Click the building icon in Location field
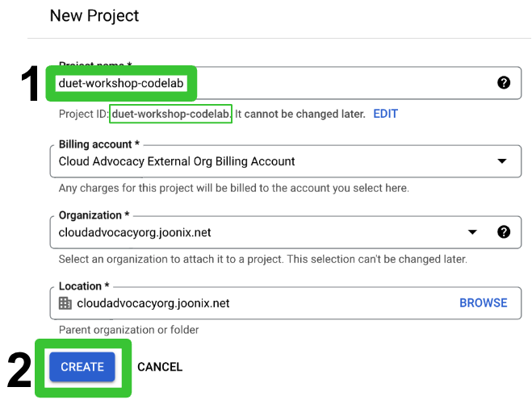532x408 pixels. click(65, 303)
